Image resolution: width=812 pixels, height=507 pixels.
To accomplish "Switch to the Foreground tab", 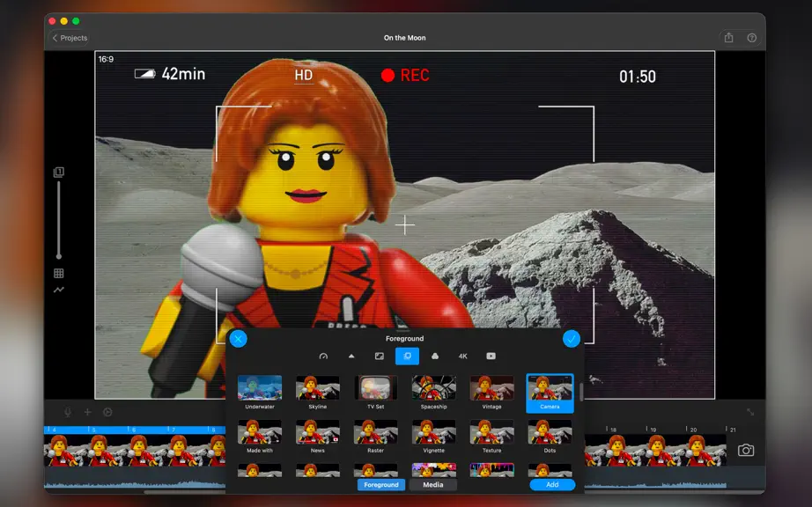I will click(381, 485).
